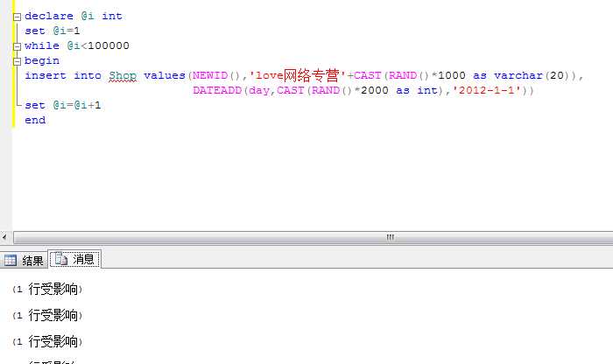613x364 pixels.
Task: Click the DATEADD function name
Action: 217,91
